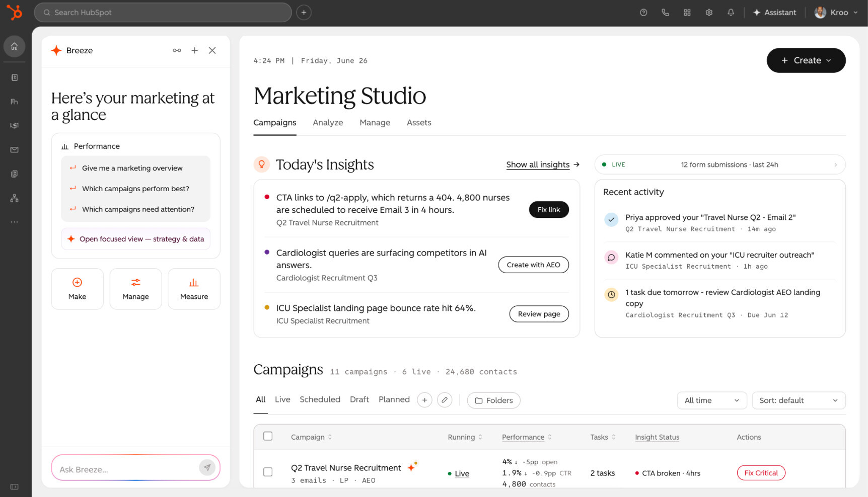Click the Measure card in Breeze panel

click(x=194, y=289)
